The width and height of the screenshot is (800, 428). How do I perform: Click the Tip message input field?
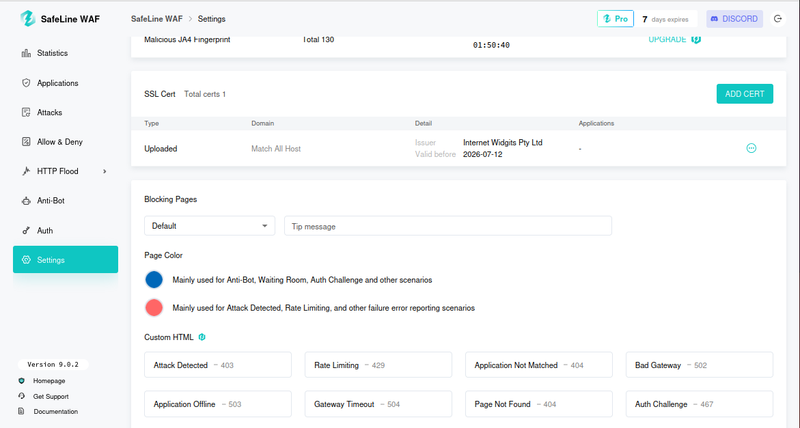point(448,226)
